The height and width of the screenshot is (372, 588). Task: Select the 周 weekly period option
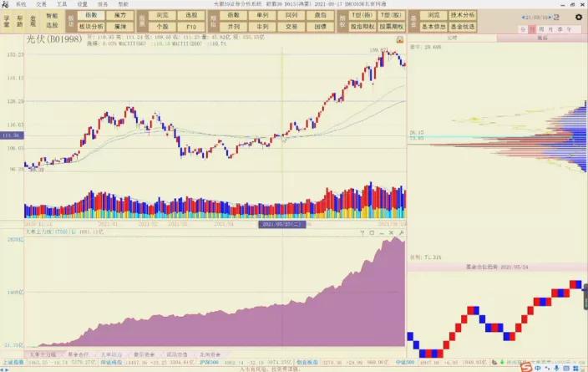pos(541,29)
